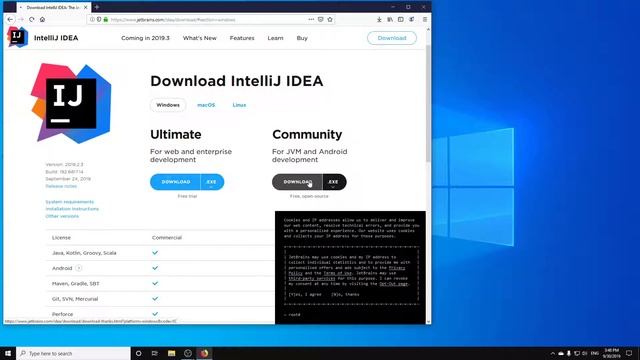The image size is (640, 360).
Task: Click the large IJ logo image
Action: click(71, 103)
